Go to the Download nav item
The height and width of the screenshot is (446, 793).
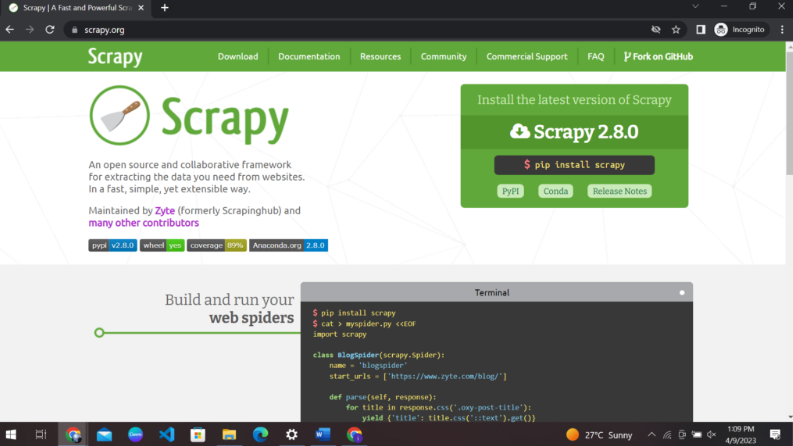[238, 57]
